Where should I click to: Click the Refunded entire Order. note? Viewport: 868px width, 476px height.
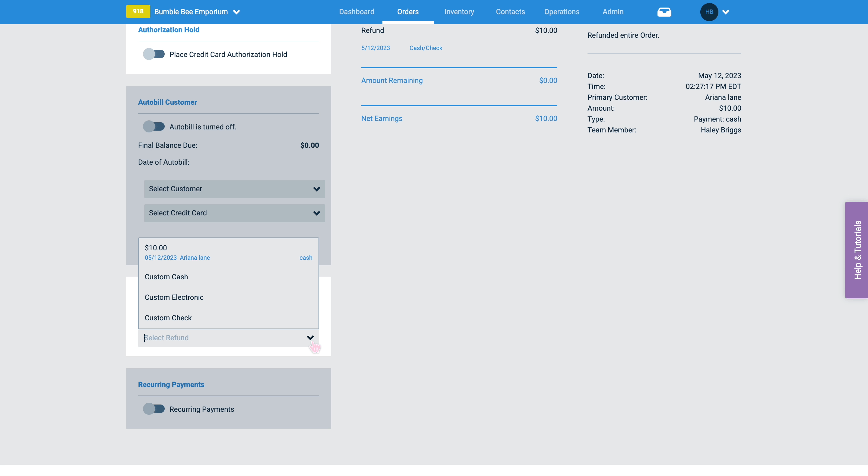[623, 35]
